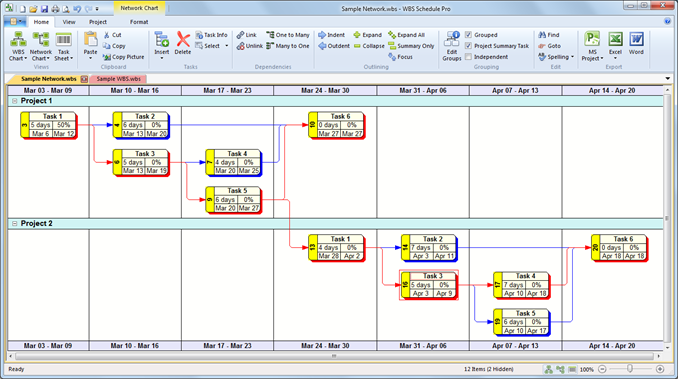Open the Sample WBS.wbs document tab

pos(118,79)
